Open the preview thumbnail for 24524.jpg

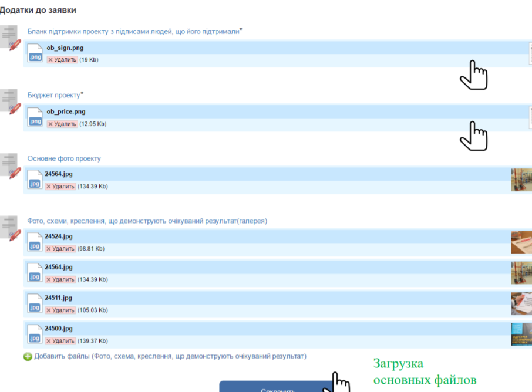pos(521,242)
